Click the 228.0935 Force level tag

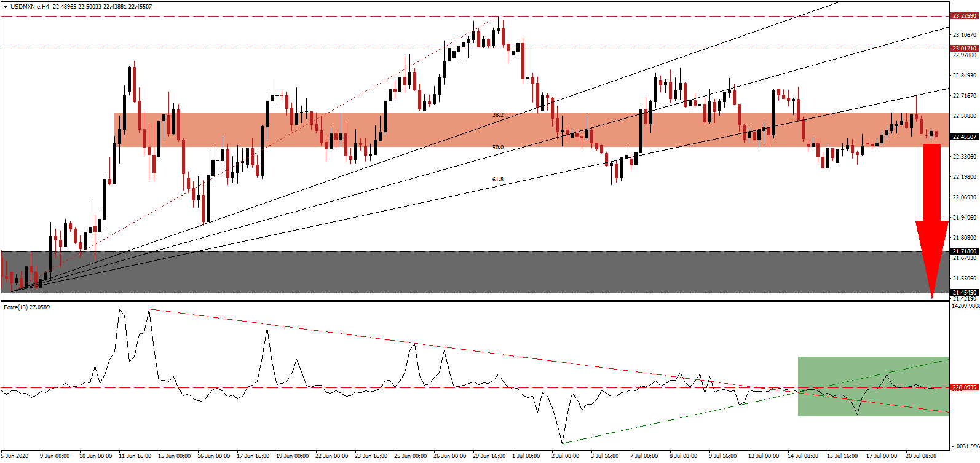(964, 387)
